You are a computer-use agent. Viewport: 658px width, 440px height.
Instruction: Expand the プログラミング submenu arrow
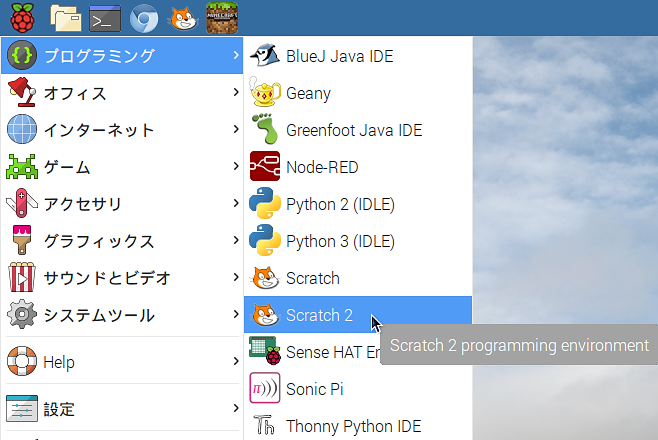tap(236, 55)
